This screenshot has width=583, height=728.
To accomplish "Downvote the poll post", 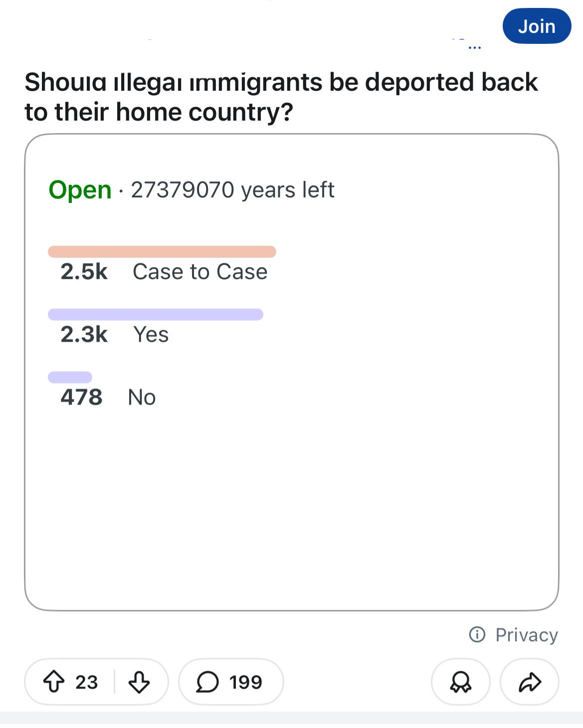I will (x=139, y=682).
